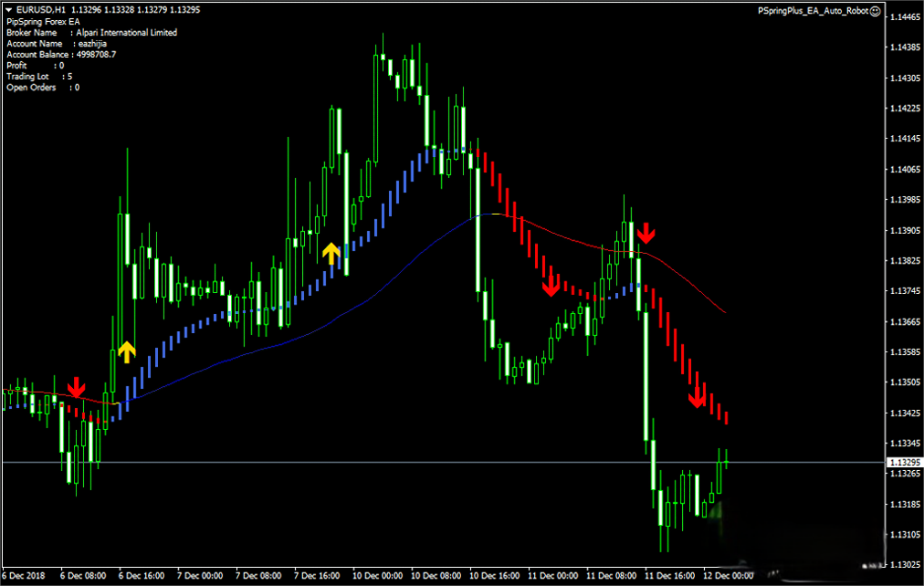Click the Profit : 0 line
Screen dimensions: 924x586
pos(36,66)
